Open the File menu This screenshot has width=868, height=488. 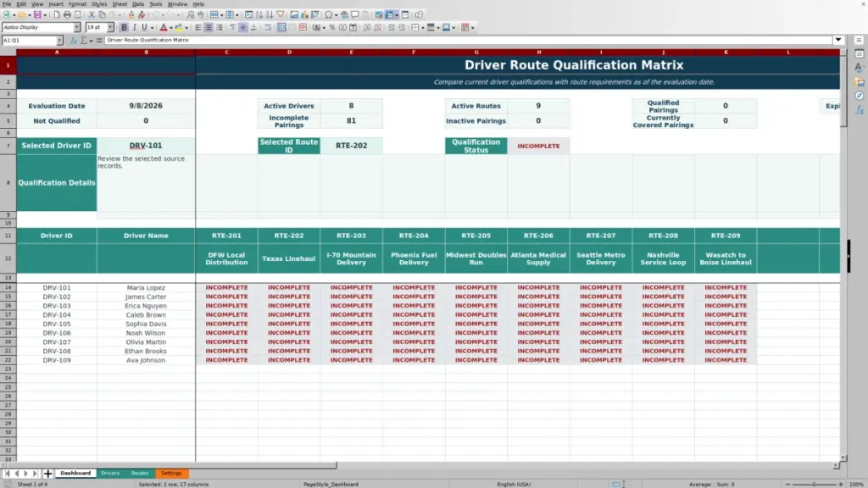coord(7,4)
